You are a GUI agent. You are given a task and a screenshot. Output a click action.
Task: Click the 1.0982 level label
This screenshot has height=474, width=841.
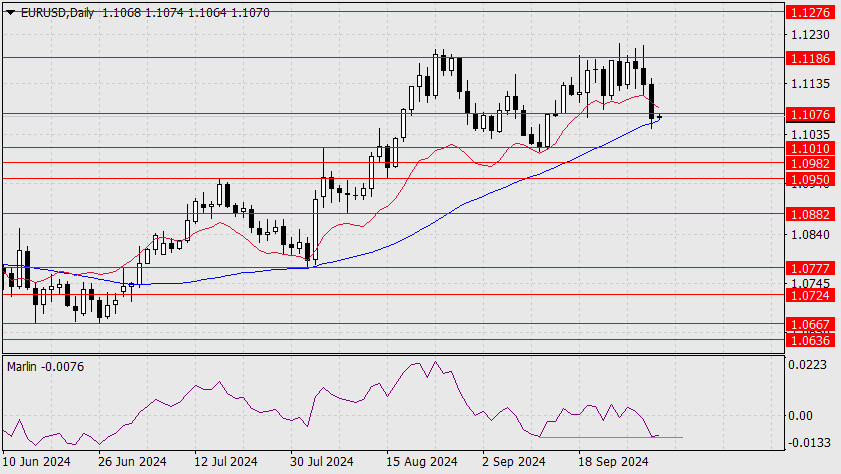click(810, 164)
